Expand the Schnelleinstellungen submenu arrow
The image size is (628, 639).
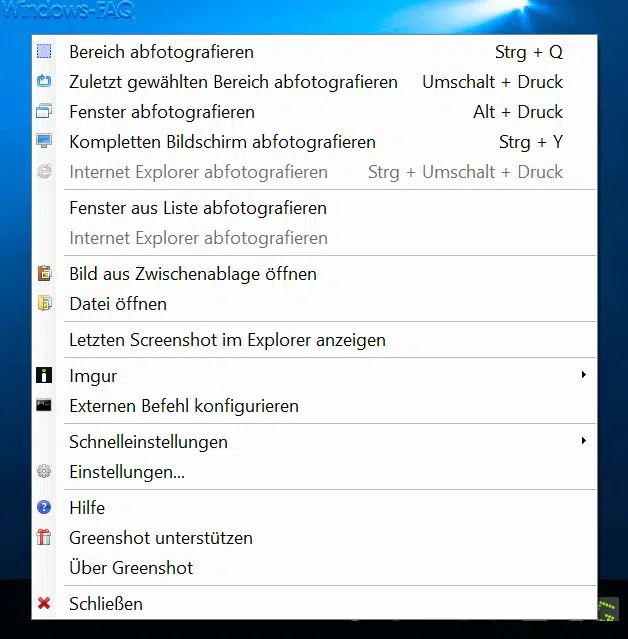[584, 441]
